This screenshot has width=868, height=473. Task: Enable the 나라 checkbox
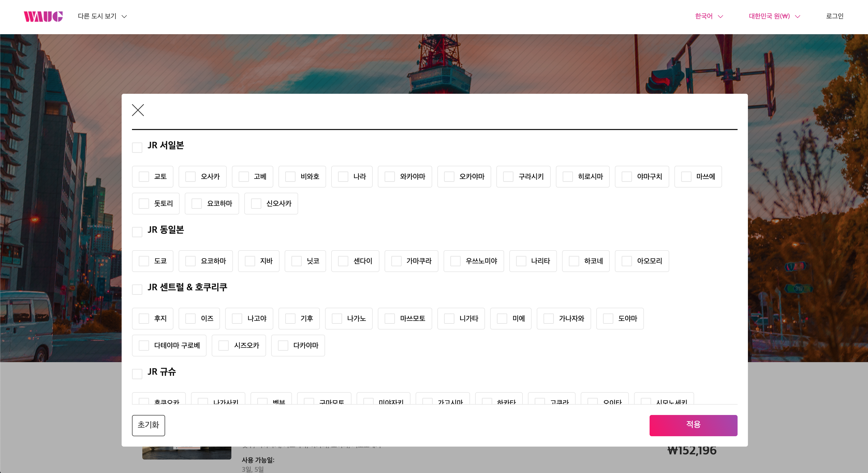click(x=343, y=176)
